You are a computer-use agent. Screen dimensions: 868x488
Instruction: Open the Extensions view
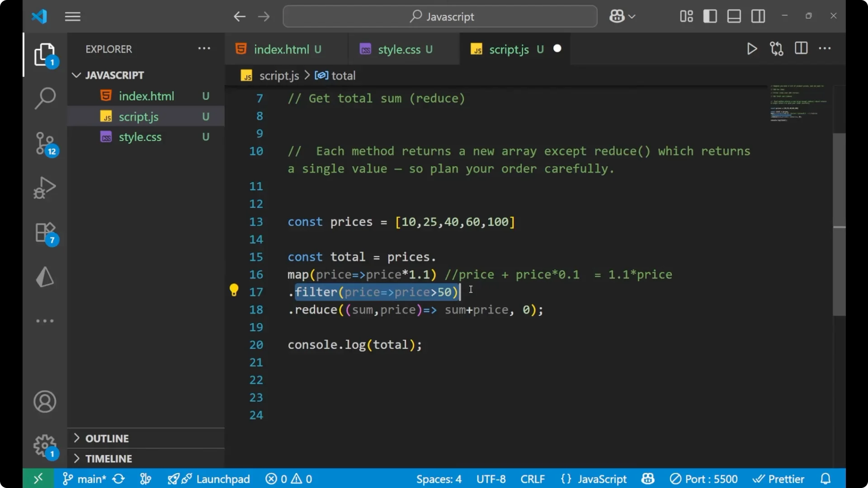44,232
